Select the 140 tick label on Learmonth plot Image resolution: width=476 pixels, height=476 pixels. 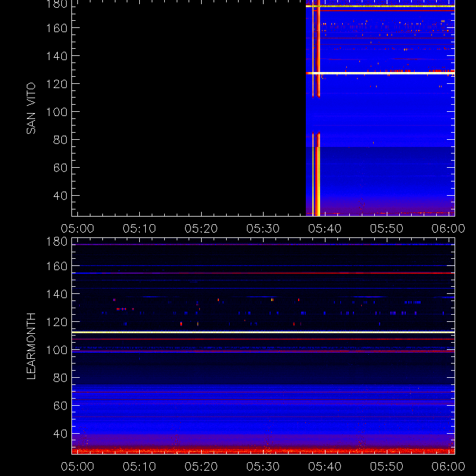(57, 294)
